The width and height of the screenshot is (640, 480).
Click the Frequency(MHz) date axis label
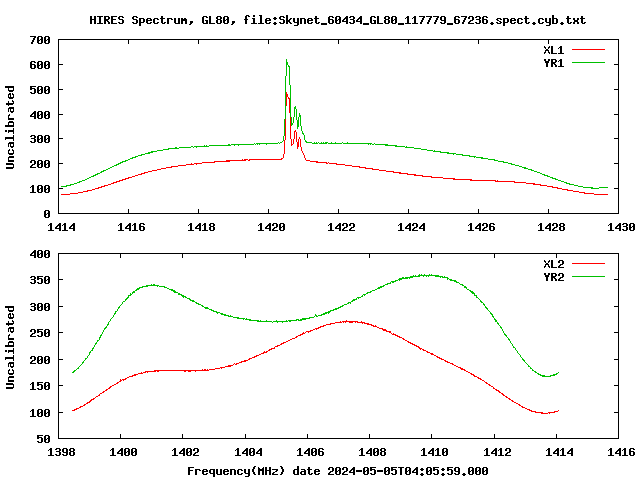click(338, 471)
